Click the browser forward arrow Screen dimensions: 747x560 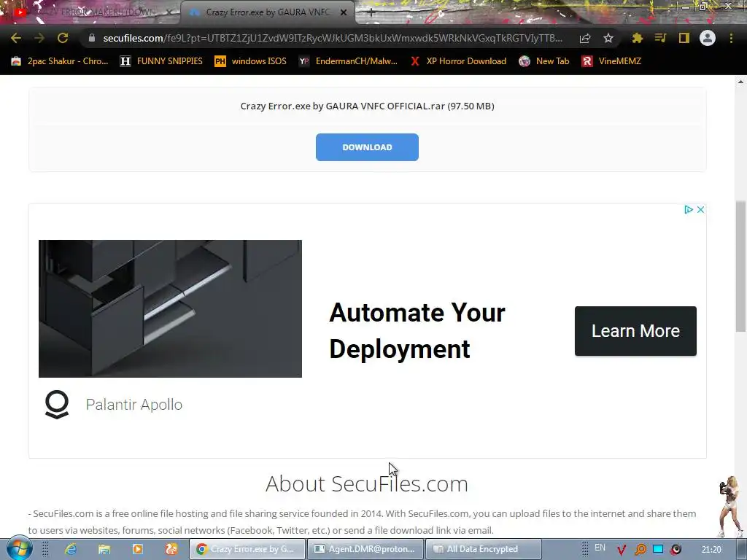point(39,38)
